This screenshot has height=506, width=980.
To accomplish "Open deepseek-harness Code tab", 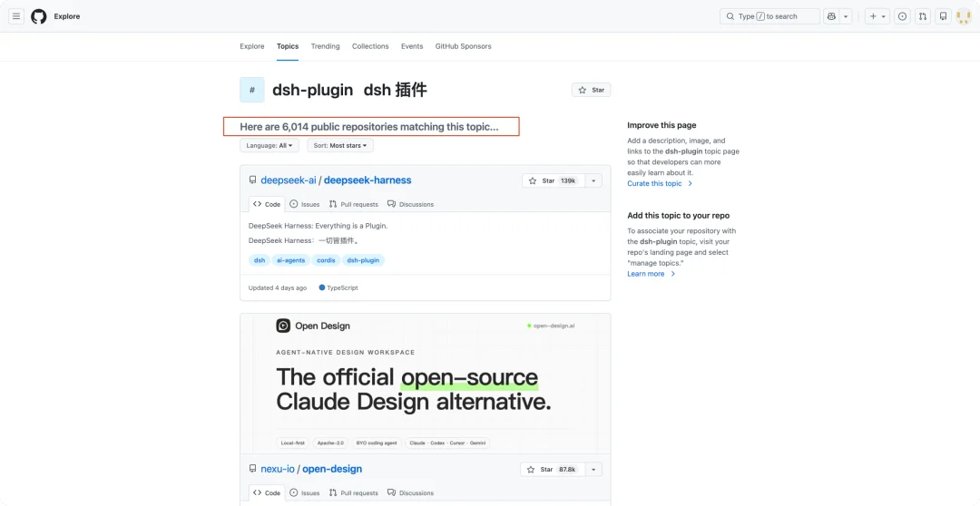I will point(267,204).
